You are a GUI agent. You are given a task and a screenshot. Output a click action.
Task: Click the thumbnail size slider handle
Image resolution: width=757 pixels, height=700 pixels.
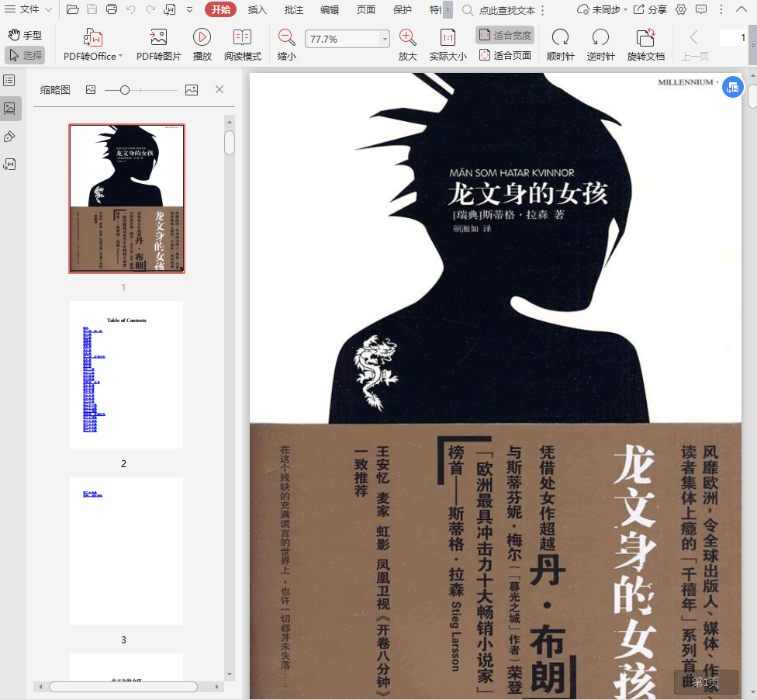click(x=125, y=90)
